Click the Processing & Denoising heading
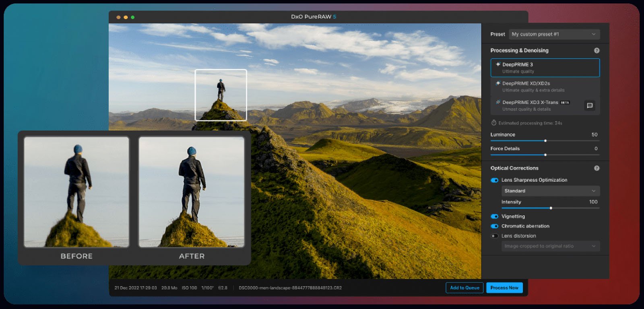Image resolution: width=644 pixels, height=309 pixels. [x=519, y=50]
